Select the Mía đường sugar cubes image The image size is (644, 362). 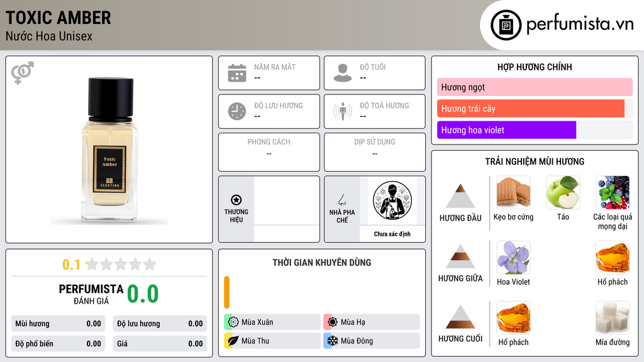(x=613, y=317)
